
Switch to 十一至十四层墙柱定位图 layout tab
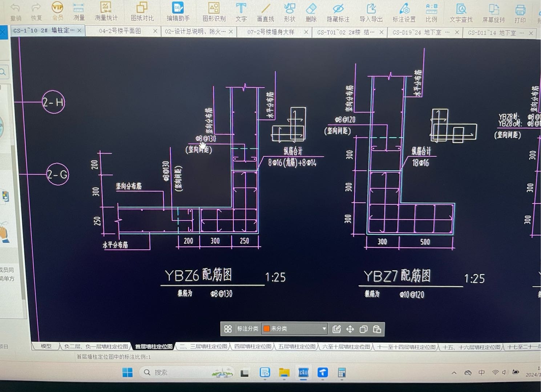point(406,347)
